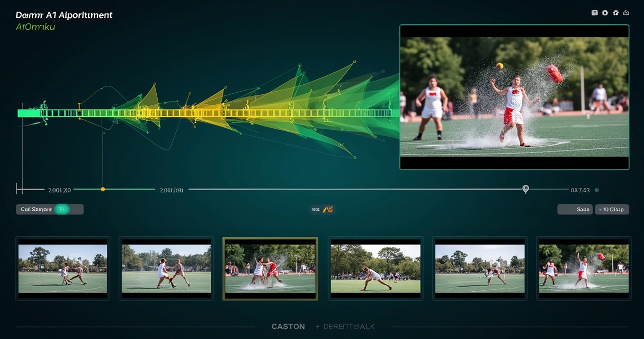
Task: Open the chevron on the 10 Clip button
Action: coord(601,209)
